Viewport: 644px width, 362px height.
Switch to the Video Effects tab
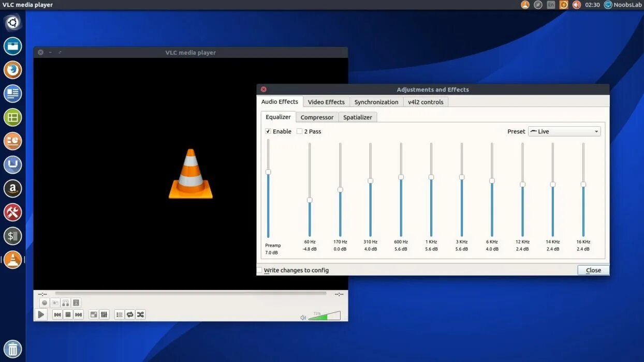pyautogui.click(x=326, y=102)
